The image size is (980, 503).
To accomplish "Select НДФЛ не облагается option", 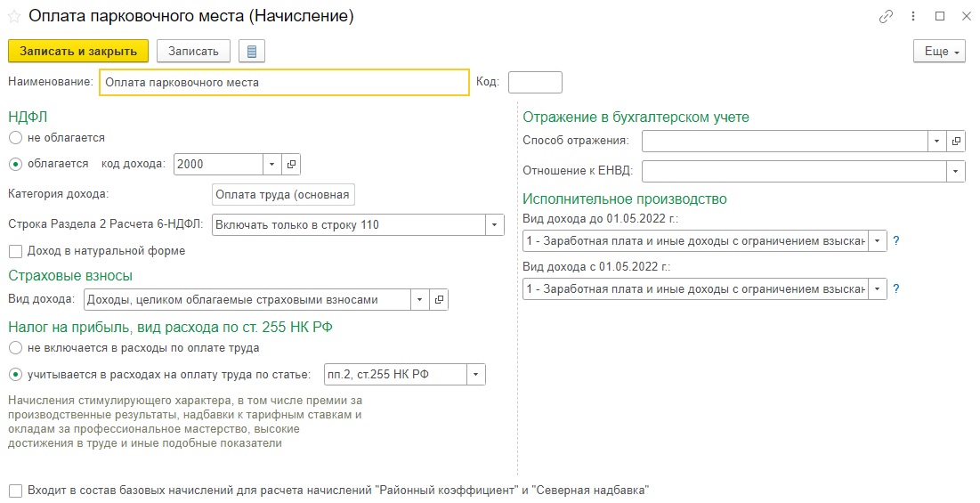I will pyautogui.click(x=16, y=138).
